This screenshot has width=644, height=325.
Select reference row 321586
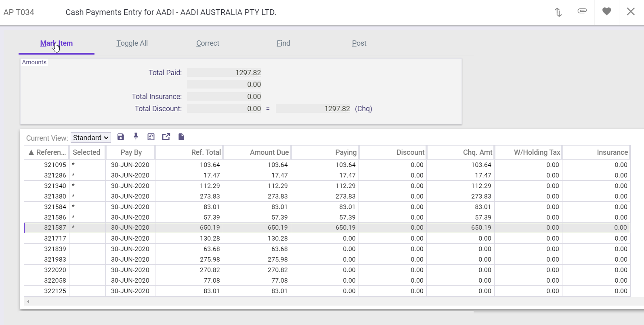point(327,217)
